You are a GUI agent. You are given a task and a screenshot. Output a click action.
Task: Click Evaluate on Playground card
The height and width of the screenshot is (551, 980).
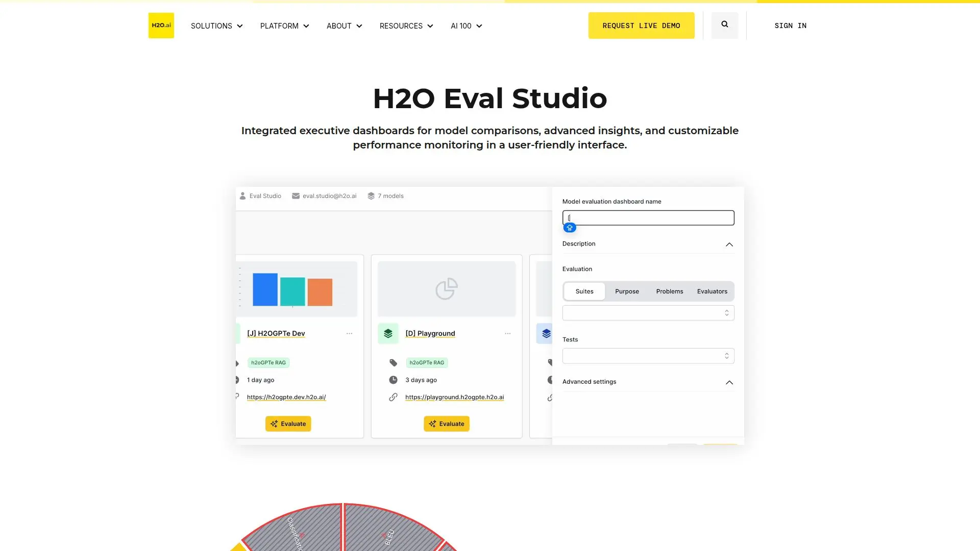(x=447, y=424)
